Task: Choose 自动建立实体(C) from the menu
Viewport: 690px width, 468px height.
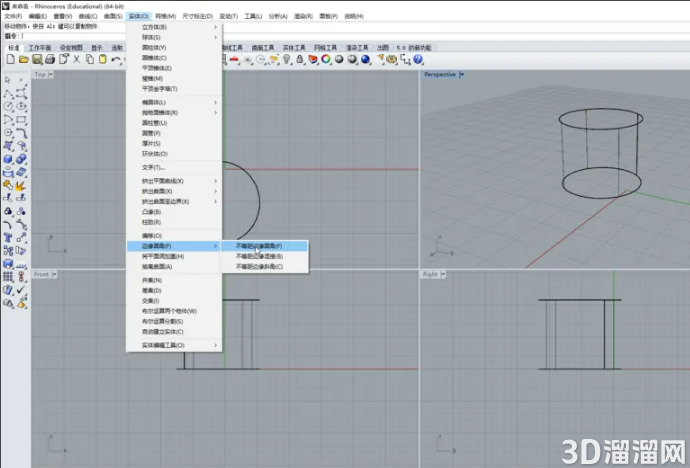Action: click(x=174, y=332)
